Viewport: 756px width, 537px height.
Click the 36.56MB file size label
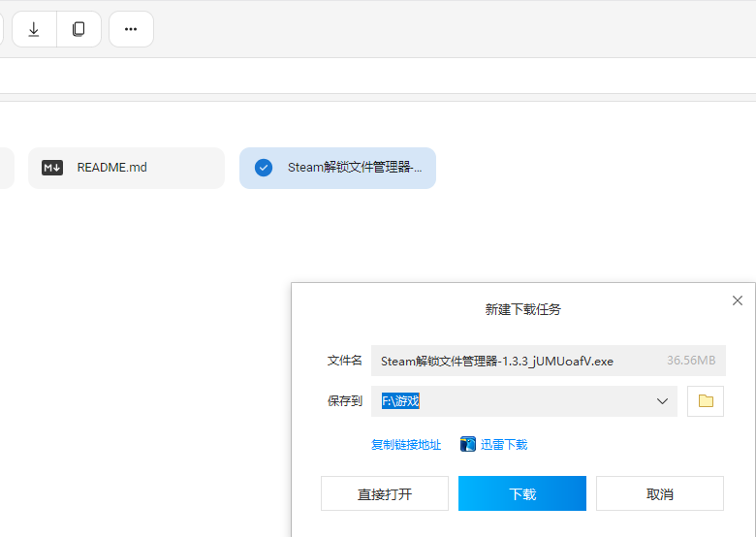click(x=691, y=361)
